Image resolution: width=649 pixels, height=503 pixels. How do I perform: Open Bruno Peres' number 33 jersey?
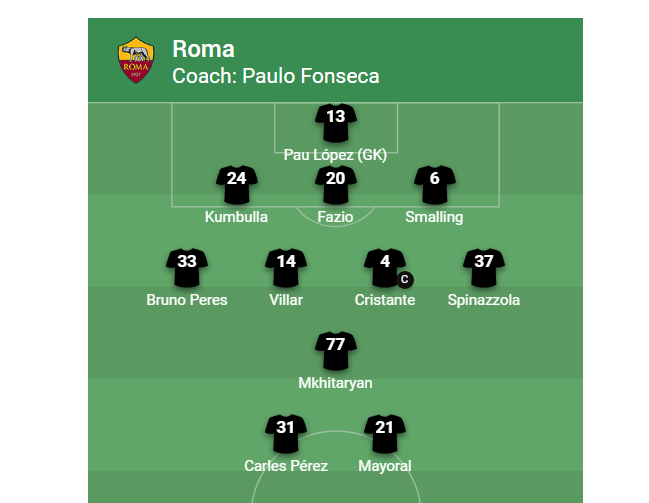coord(187,268)
